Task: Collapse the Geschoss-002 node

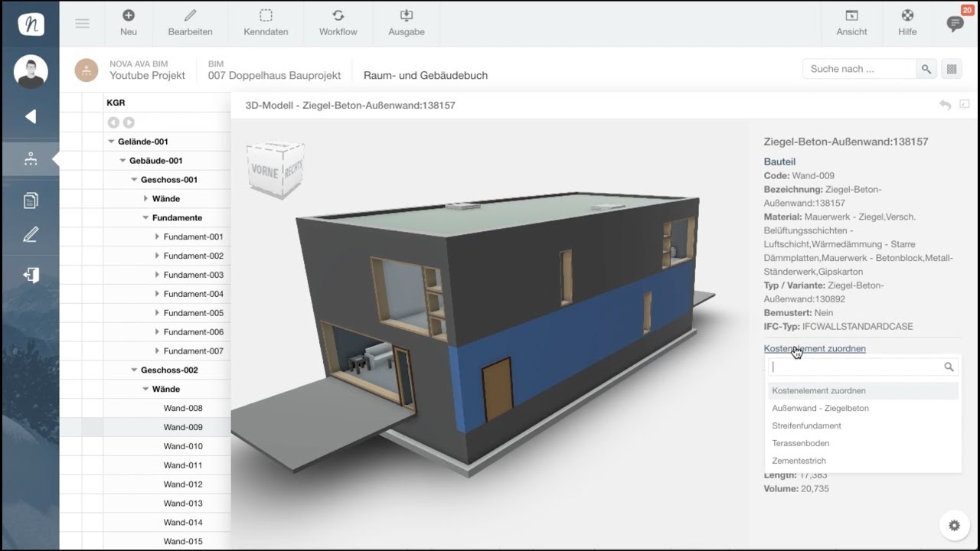Action: 135,370
